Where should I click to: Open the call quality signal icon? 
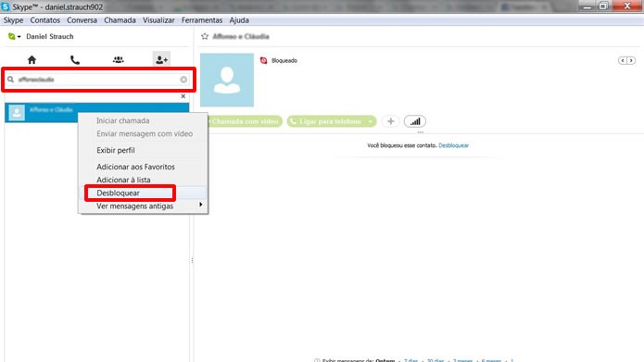coord(415,121)
